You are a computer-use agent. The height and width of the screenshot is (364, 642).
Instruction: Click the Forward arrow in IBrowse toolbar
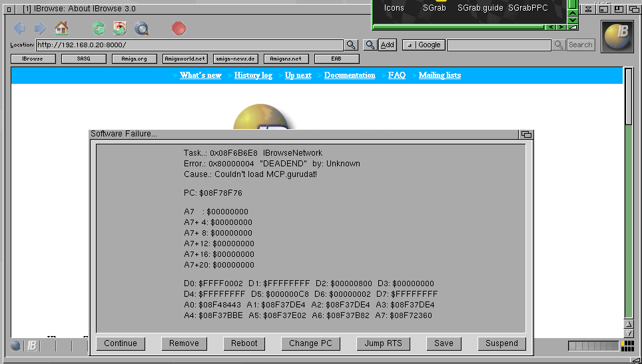click(x=40, y=28)
